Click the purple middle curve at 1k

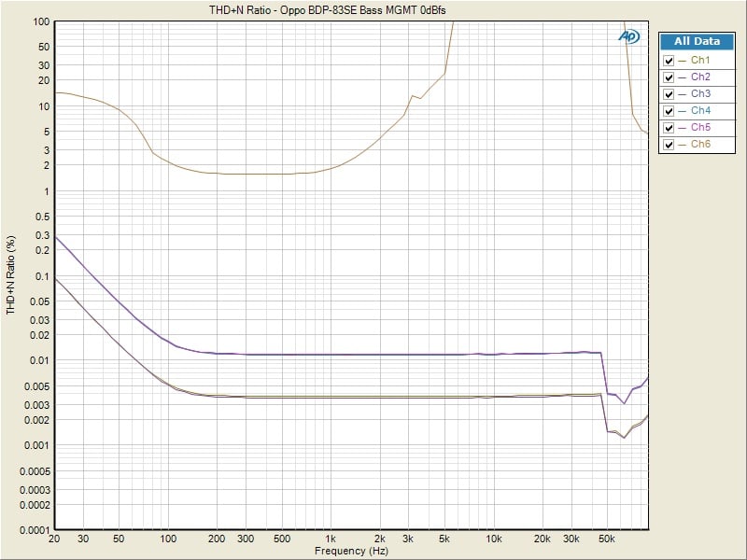pos(330,355)
